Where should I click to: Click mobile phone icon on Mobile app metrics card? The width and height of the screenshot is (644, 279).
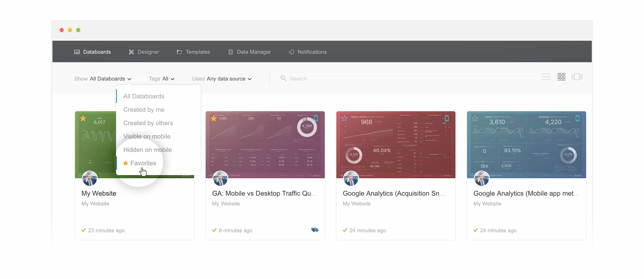(x=577, y=118)
